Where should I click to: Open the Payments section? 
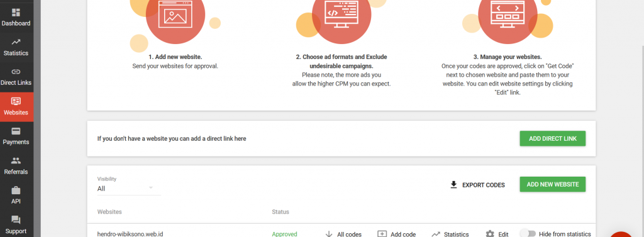coord(16,136)
